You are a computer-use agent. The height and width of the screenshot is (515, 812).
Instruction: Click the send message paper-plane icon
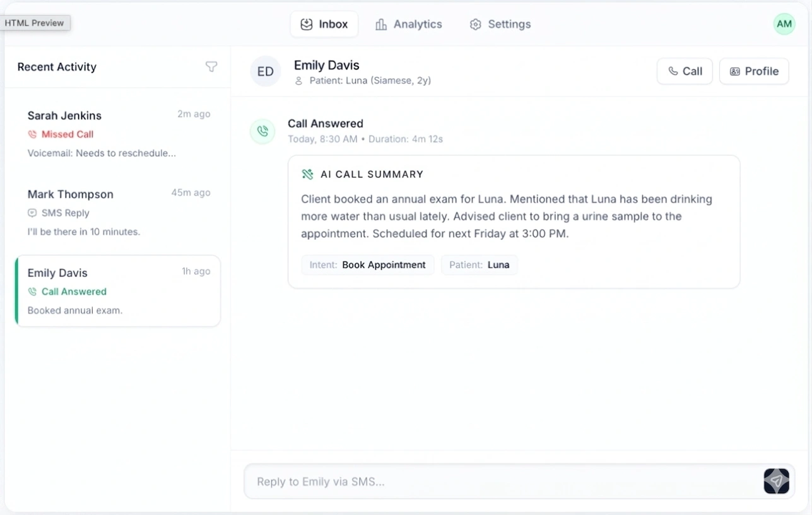pos(776,481)
